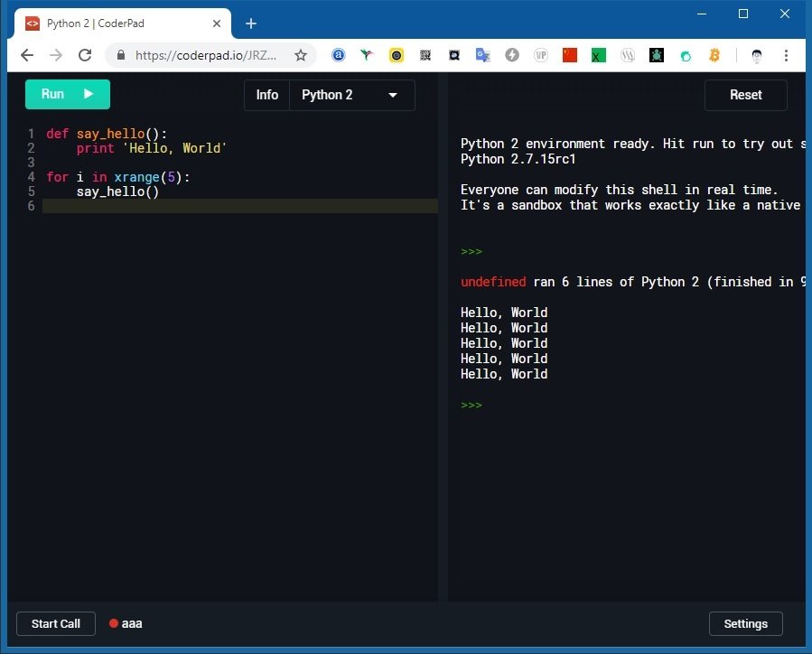812x654 pixels.
Task: Minimize the browser window
Action: pos(702,14)
